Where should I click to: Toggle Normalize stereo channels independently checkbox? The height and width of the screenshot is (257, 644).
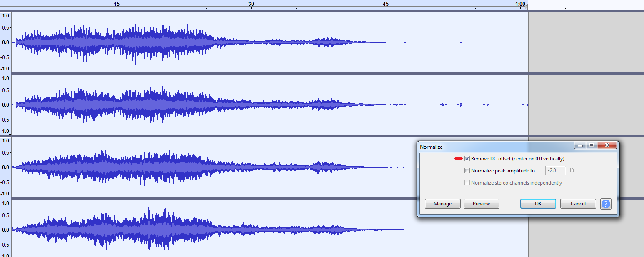click(467, 182)
